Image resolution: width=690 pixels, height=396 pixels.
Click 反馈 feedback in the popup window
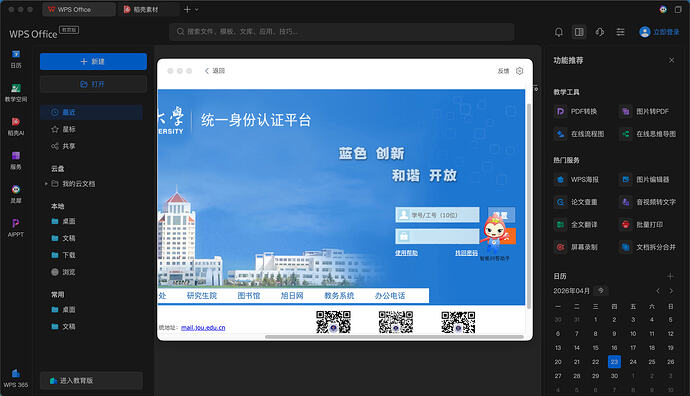pos(503,71)
